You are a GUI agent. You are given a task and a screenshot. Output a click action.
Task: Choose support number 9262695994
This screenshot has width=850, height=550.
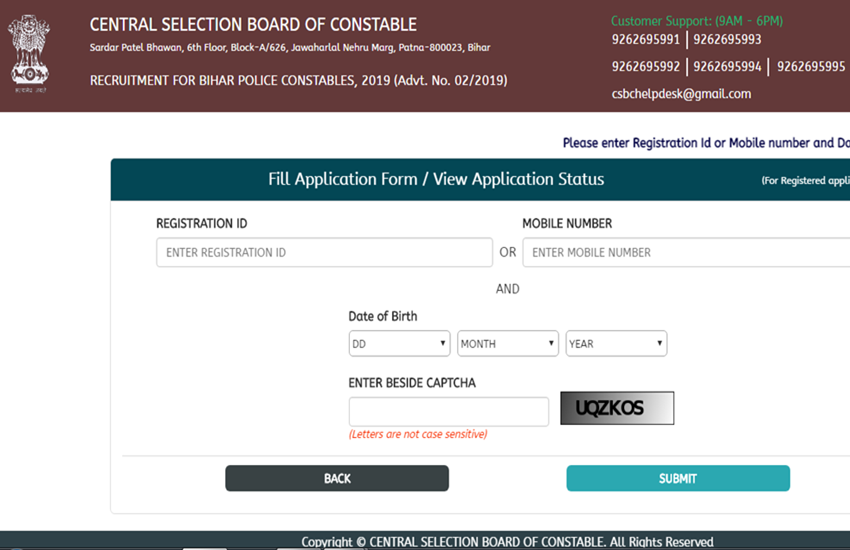pos(727,67)
